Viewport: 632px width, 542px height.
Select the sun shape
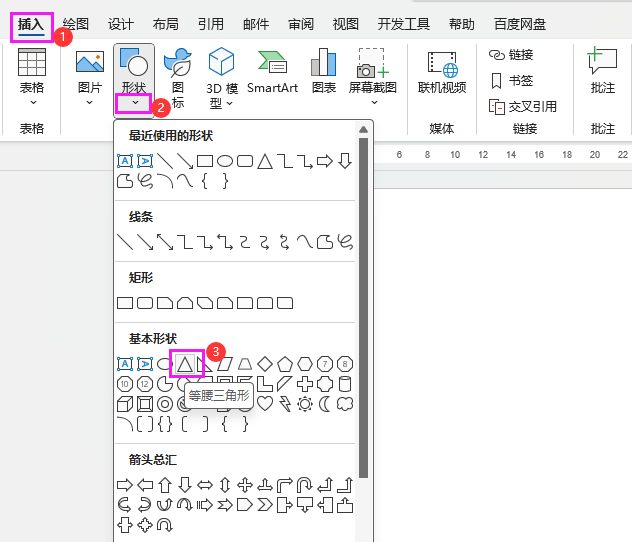click(305, 404)
